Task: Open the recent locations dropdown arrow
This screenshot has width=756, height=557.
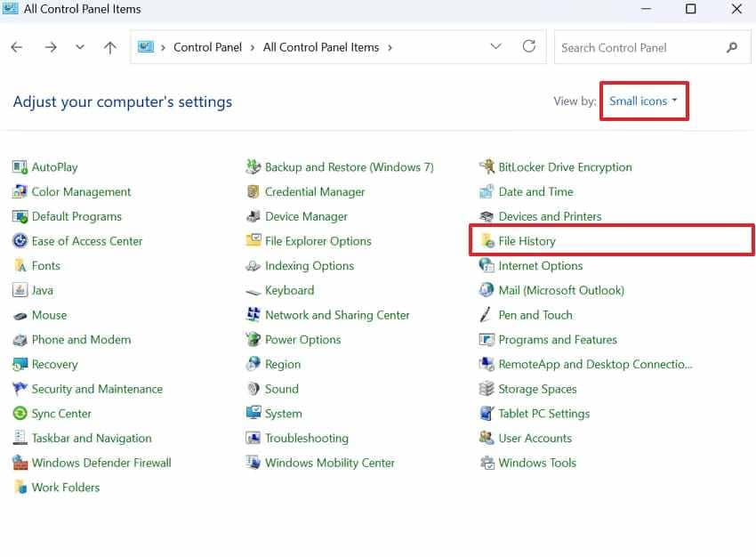Action: click(80, 47)
